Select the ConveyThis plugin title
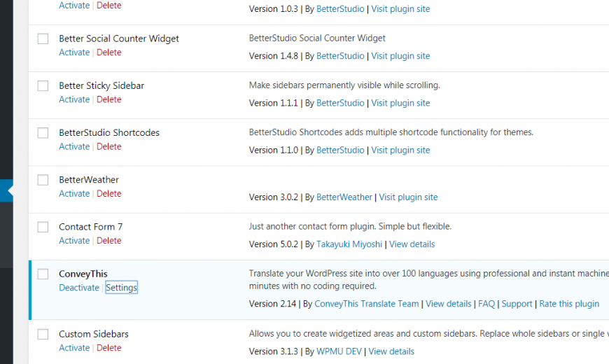The image size is (609, 364). tap(83, 274)
